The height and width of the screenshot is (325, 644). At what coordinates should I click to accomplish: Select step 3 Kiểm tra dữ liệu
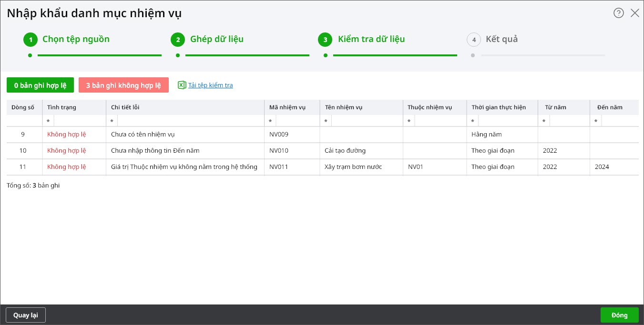coord(371,39)
